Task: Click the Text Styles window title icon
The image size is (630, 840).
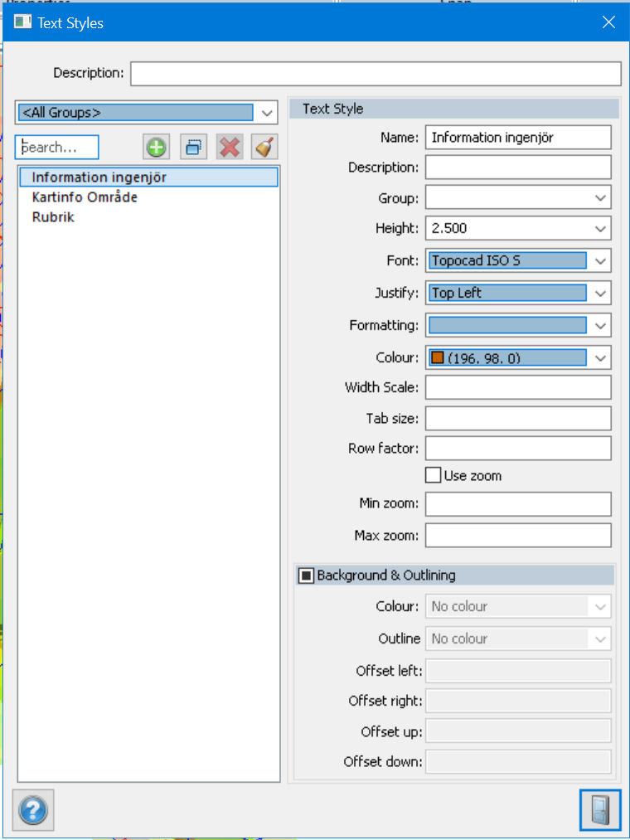Action: coord(22,22)
